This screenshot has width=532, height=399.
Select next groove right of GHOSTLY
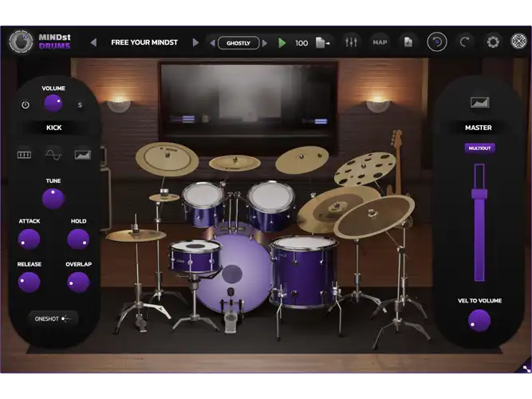(265, 43)
